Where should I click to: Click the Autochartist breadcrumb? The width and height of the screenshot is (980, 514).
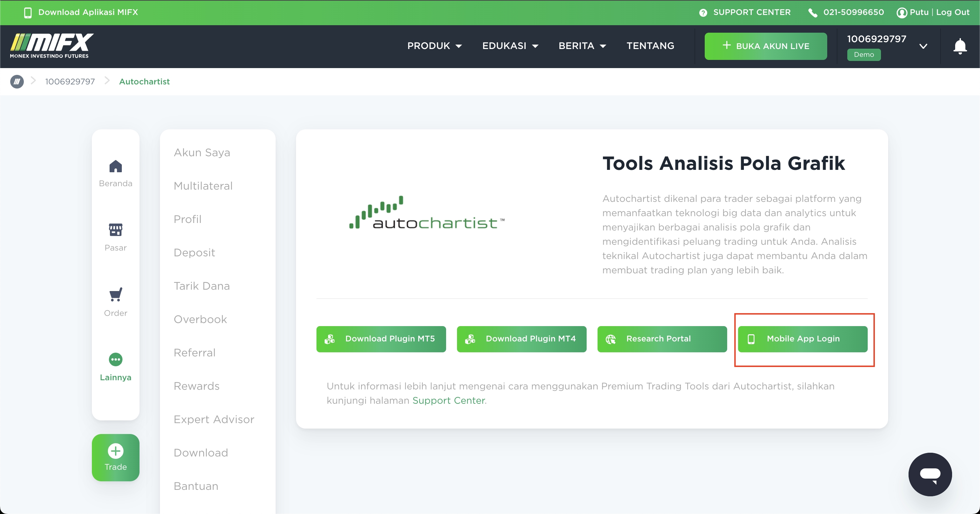[x=144, y=81]
